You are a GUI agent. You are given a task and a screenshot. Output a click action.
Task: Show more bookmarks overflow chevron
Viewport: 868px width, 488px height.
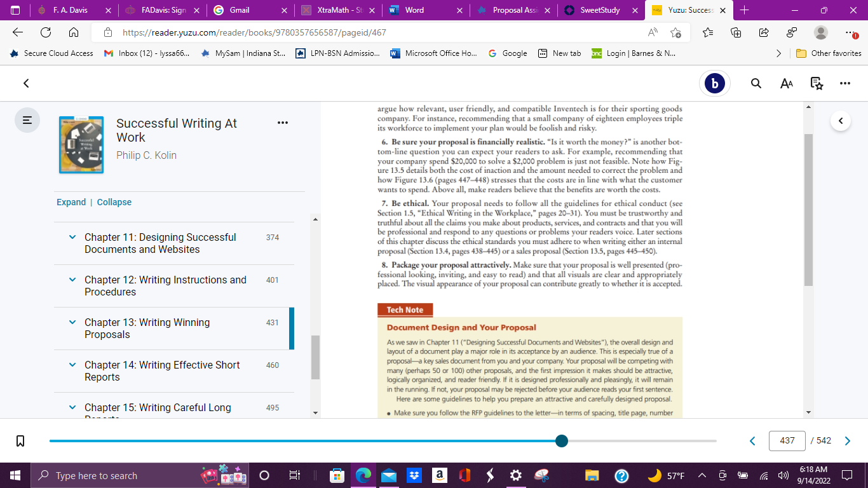(779, 53)
